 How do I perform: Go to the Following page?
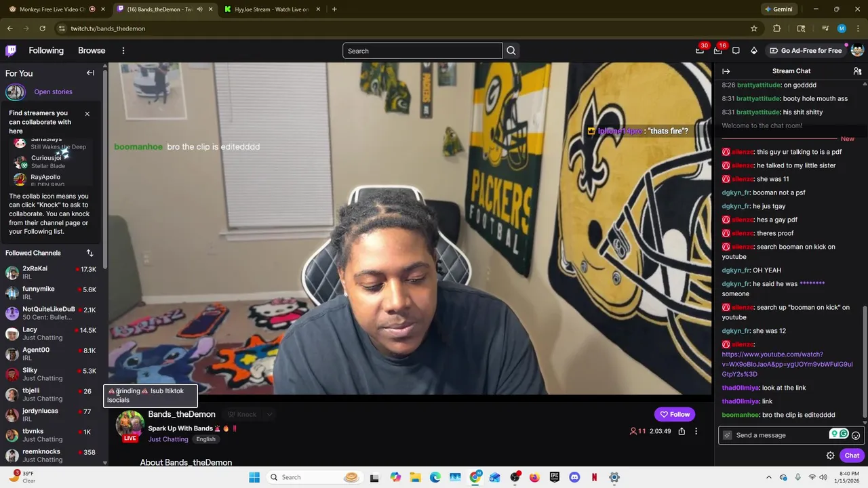[46, 51]
